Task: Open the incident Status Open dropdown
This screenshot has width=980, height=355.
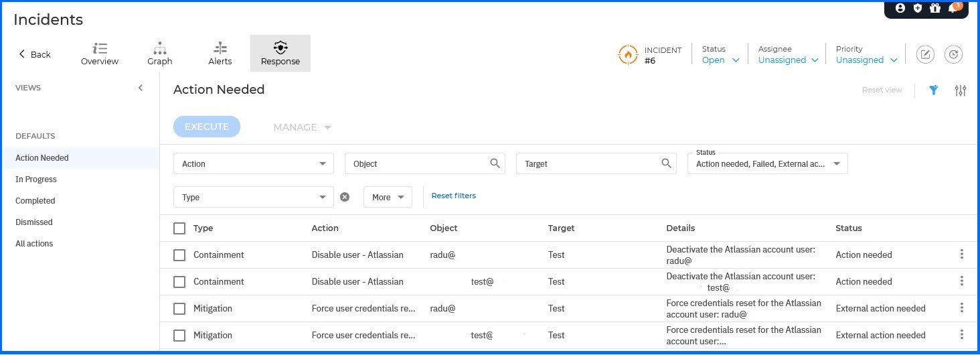Action: tap(720, 60)
